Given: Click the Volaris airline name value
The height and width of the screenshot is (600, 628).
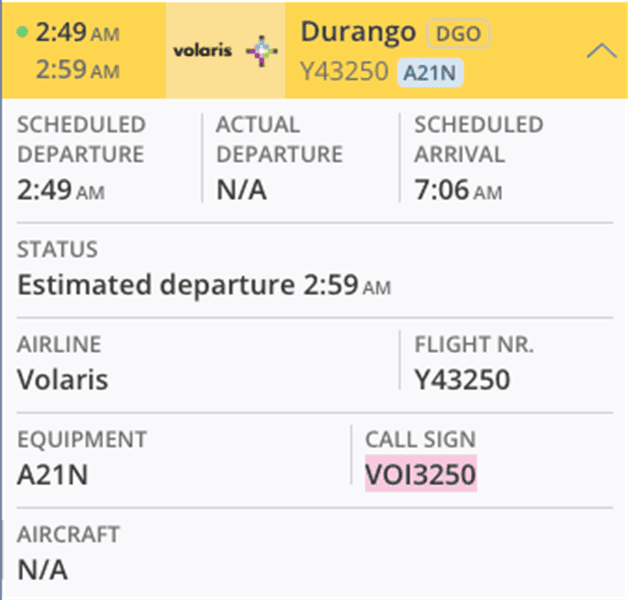Looking at the screenshot, I should 62,379.
